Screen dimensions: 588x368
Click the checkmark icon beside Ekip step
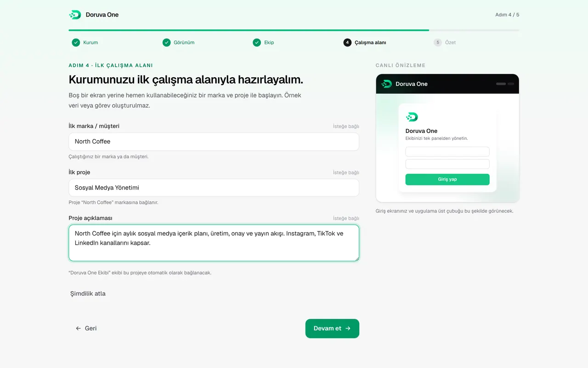(x=257, y=42)
